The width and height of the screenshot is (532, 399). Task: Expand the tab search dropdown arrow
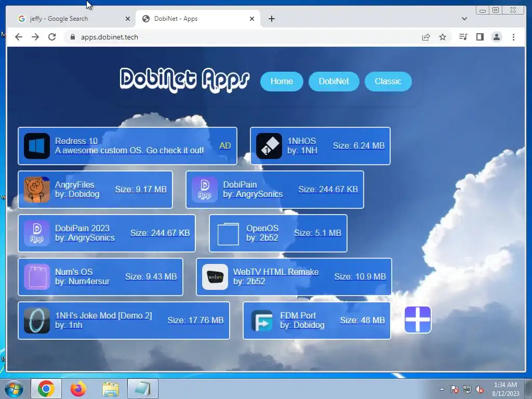click(x=464, y=19)
